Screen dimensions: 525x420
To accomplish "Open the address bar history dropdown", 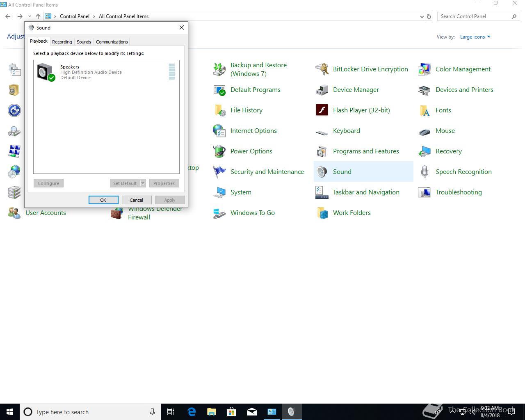I will [422, 16].
